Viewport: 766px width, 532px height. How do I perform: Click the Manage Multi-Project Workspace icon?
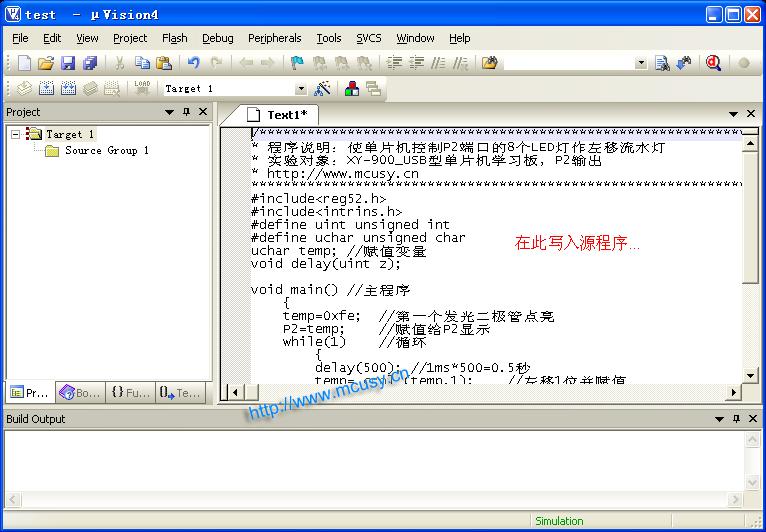[x=374, y=88]
